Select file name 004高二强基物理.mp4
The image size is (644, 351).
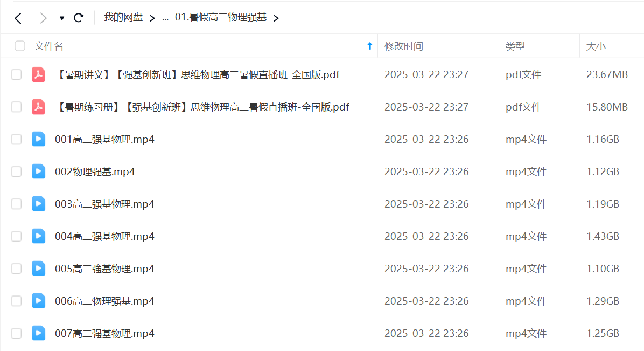pyautogui.click(x=105, y=236)
